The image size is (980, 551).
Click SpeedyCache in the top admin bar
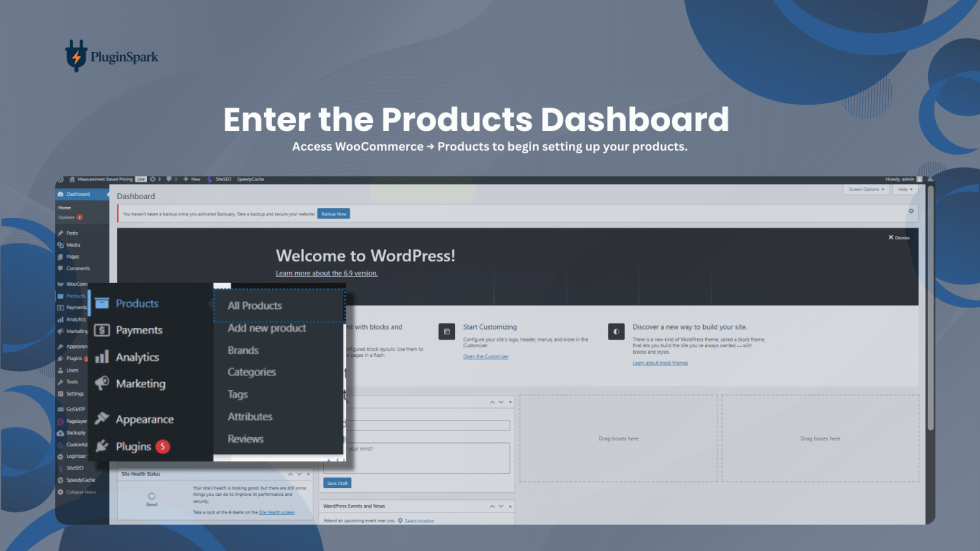(x=251, y=179)
